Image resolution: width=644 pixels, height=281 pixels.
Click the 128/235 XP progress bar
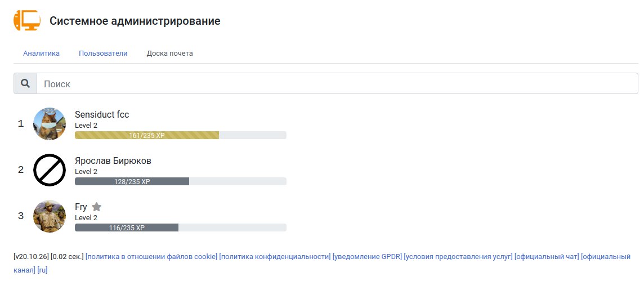pos(180,181)
